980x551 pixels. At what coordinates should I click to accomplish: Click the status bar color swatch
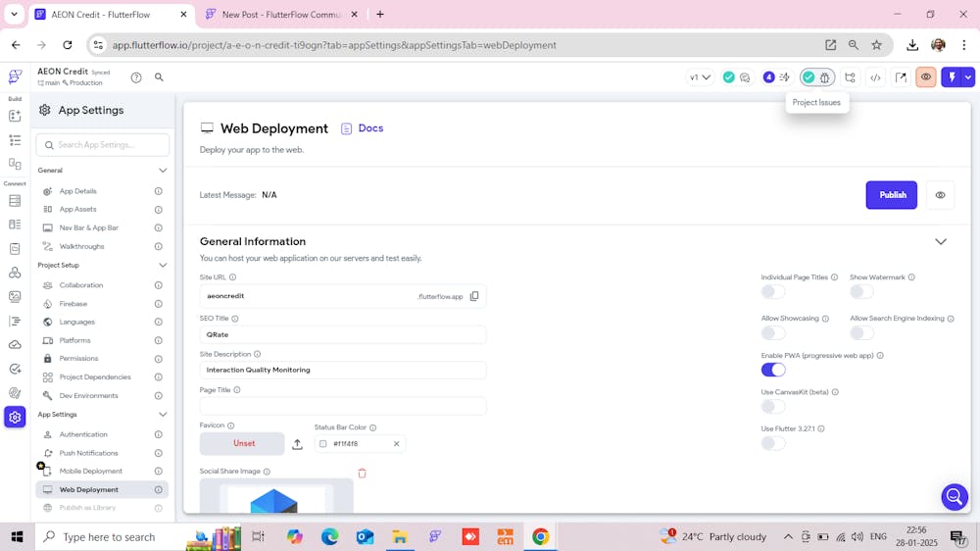[x=323, y=444]
